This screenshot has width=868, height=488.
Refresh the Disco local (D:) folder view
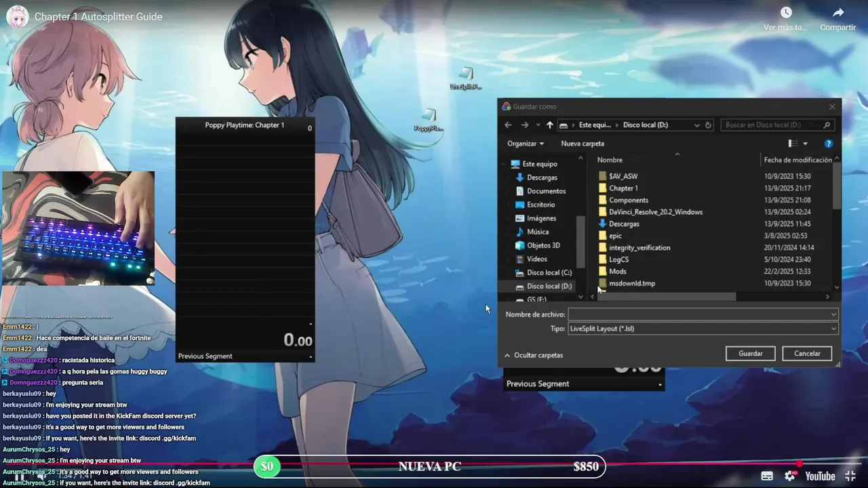tap(709, 125)
